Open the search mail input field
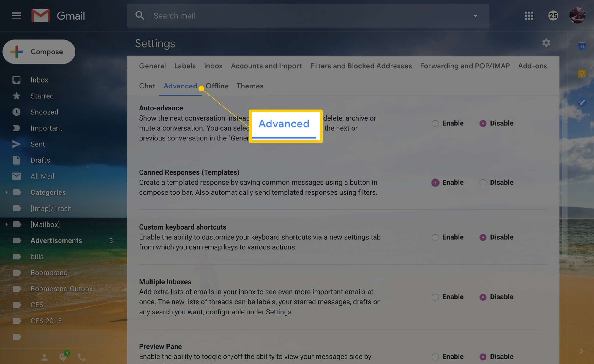The width and height of the screenshot is (594, 364). coord(309,15)
